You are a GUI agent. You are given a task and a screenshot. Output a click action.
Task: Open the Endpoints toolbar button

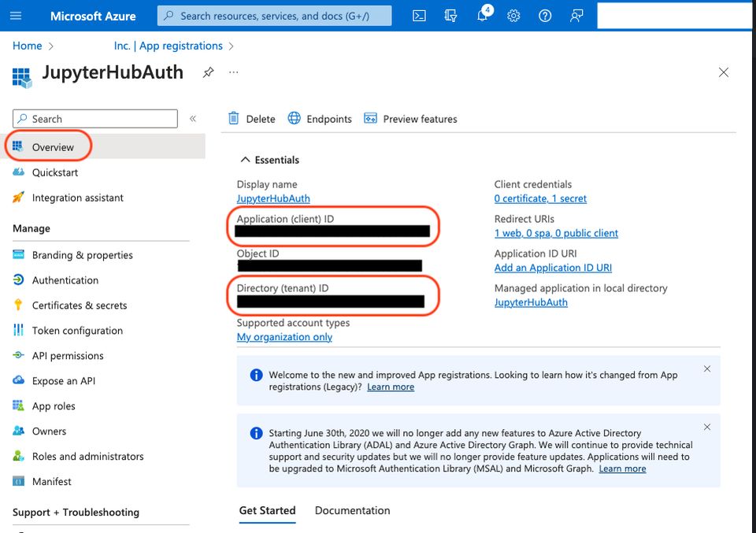tap(320, 119)
